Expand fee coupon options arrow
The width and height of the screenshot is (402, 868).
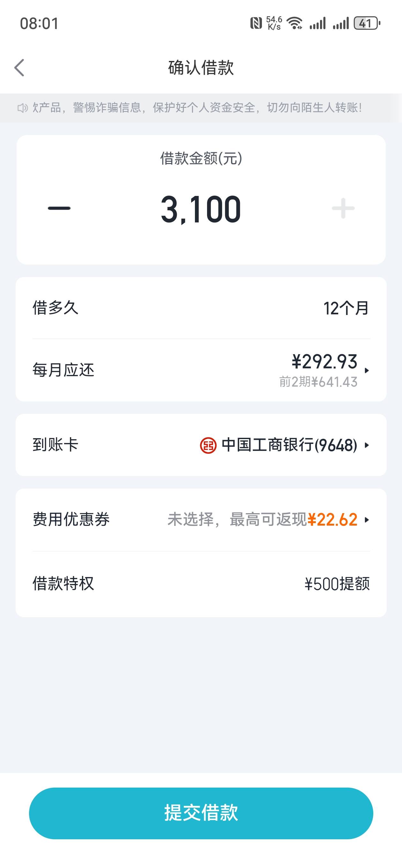tap(367, 520)
